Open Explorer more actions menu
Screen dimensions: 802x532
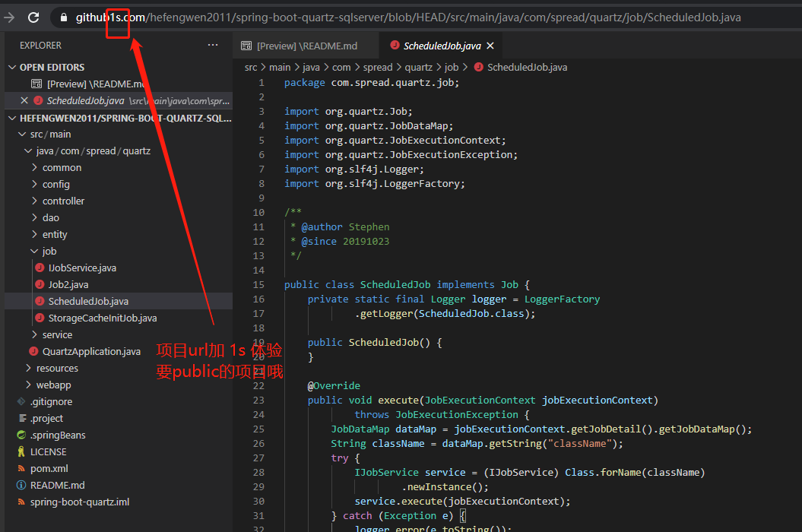213,45
